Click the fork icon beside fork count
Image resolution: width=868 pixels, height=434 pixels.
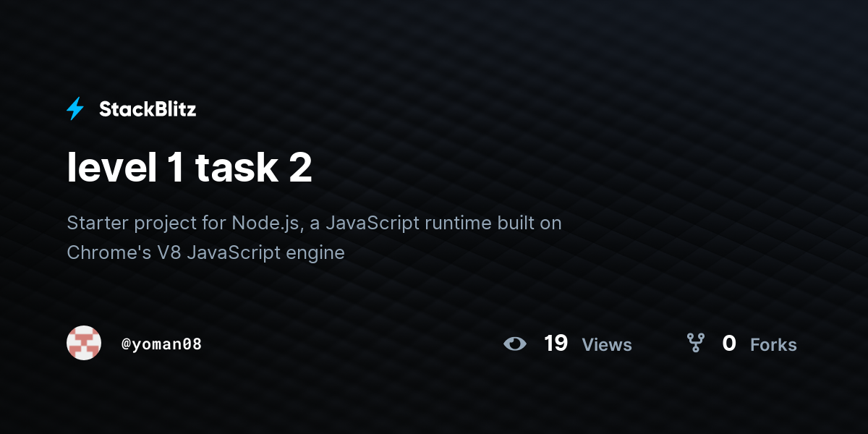tap(695, 343)
